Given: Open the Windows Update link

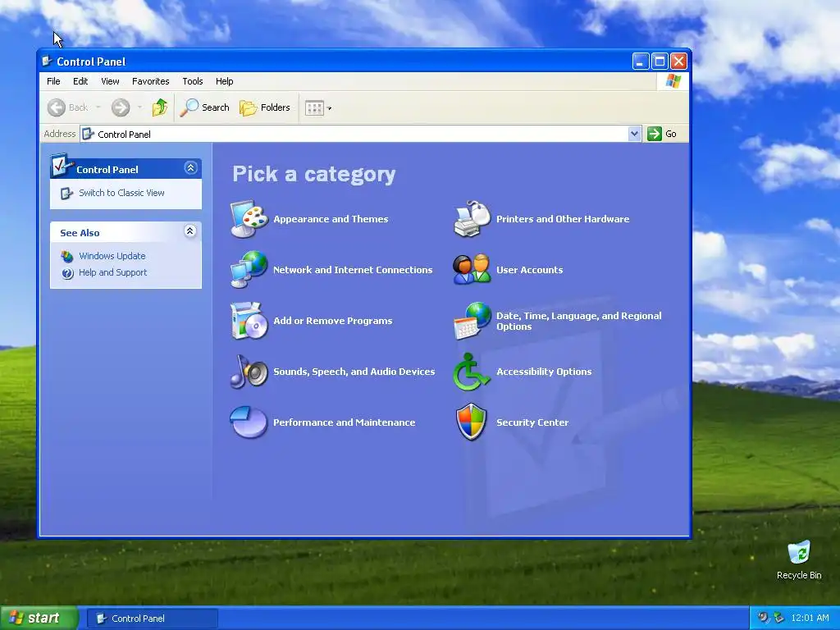Looking at the screenshot, I should click(112, 256).
